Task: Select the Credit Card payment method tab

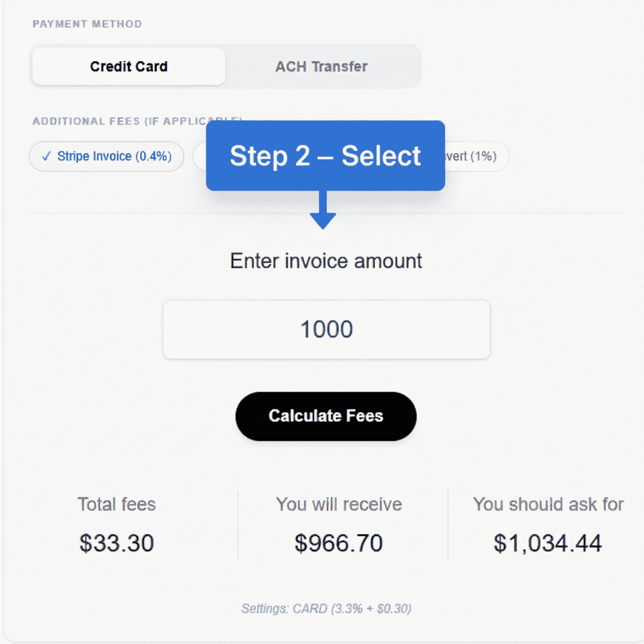Action: click(x=128, y=66)
